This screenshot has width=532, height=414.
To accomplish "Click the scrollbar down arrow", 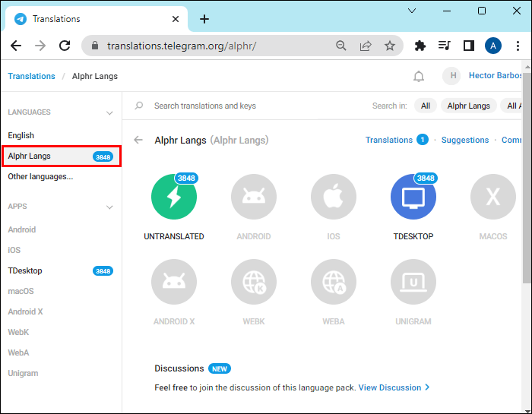I will click(527, 409).
